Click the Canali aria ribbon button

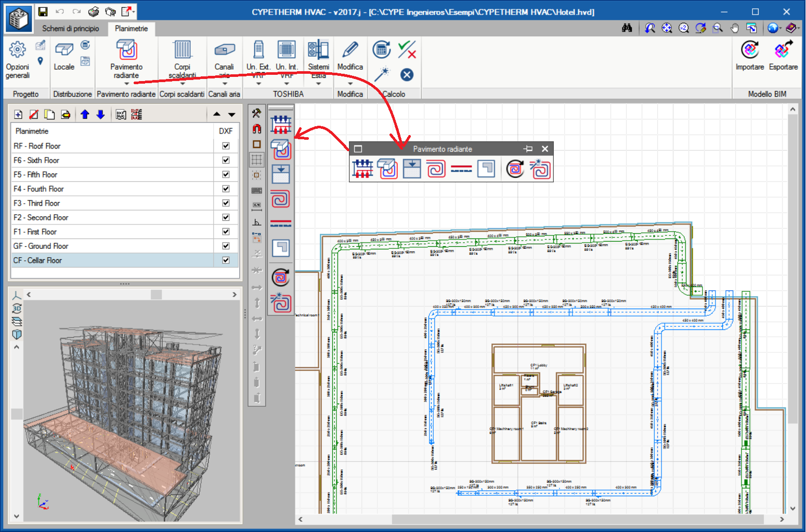coord(224,59)
